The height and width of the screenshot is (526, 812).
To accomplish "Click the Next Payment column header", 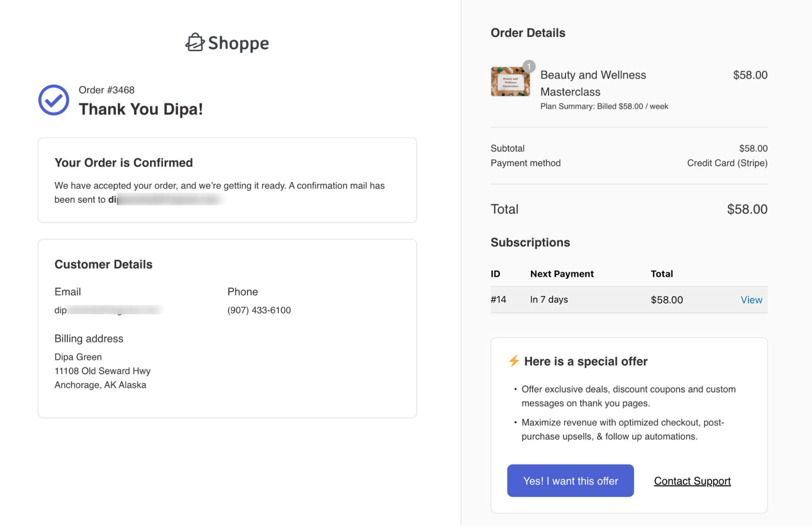I will point(561,274).
